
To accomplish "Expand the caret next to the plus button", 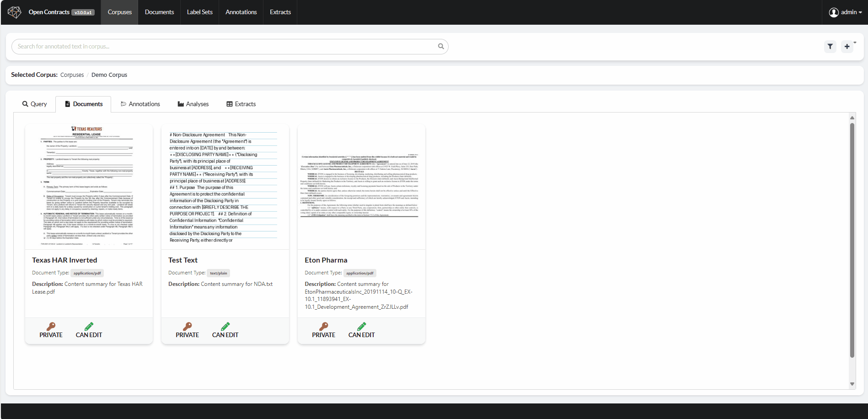I will click(x=856, y=42).
